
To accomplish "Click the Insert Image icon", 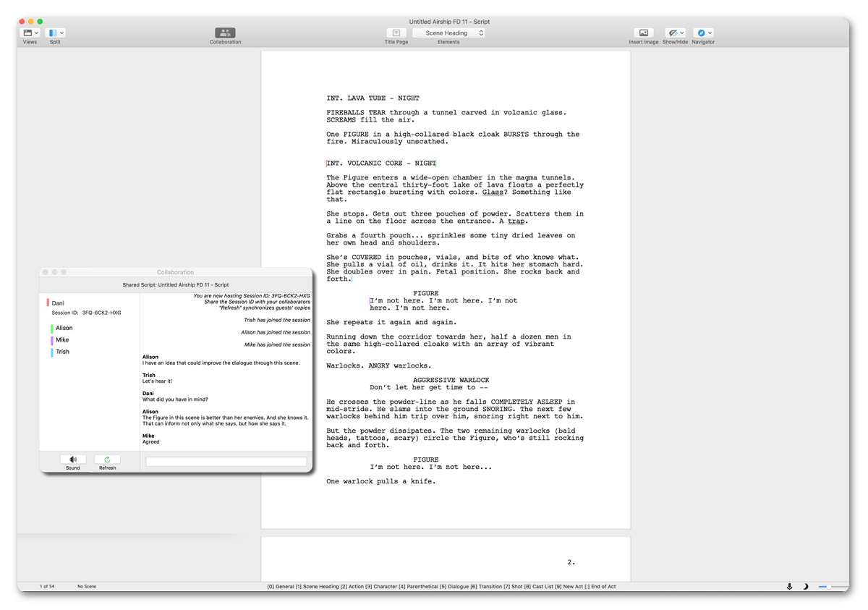I will (x=643, y=33).
